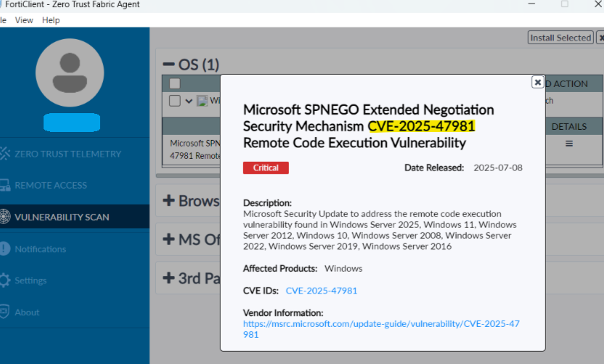Expand the MS Office vulnerabilities section
This screenshot has height=364, width=604.
coord(168,239)
